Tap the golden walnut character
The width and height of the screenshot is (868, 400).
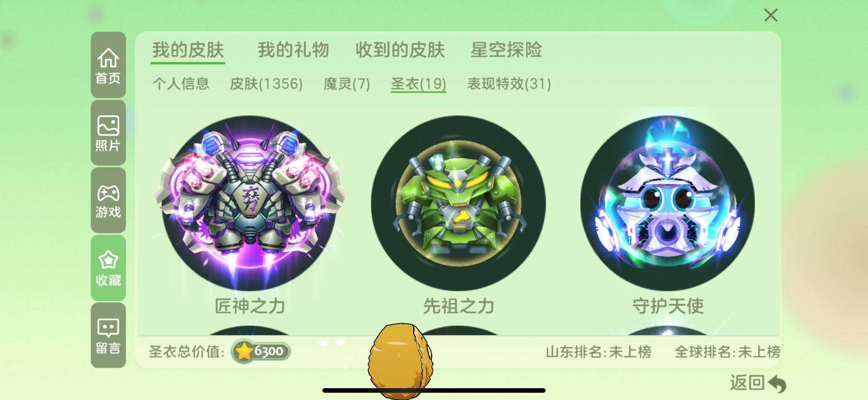pyautogui.click(x=400, y=361)
